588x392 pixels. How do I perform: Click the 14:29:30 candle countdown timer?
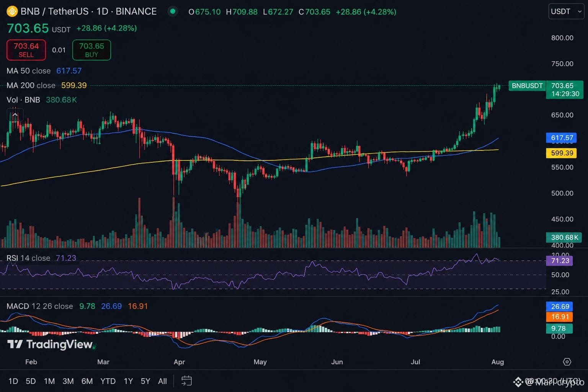point(565,94)
